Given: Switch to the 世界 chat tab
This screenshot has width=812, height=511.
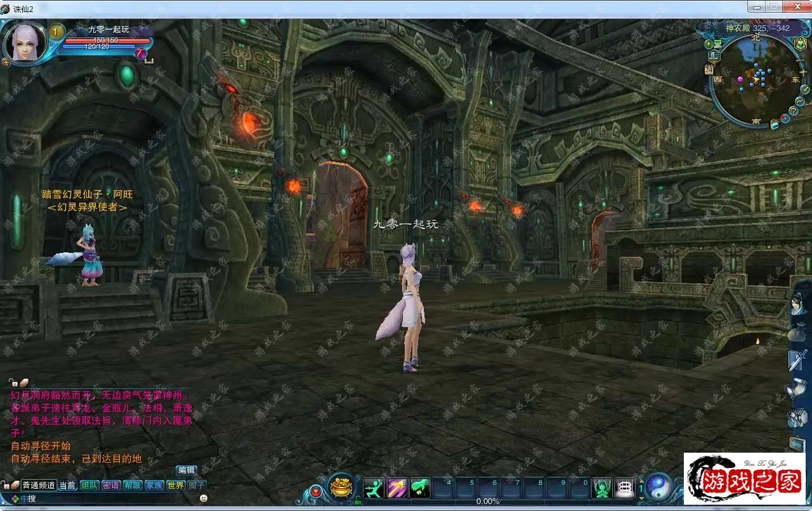Looking at the screenshot, I should (x=176, y=485).
